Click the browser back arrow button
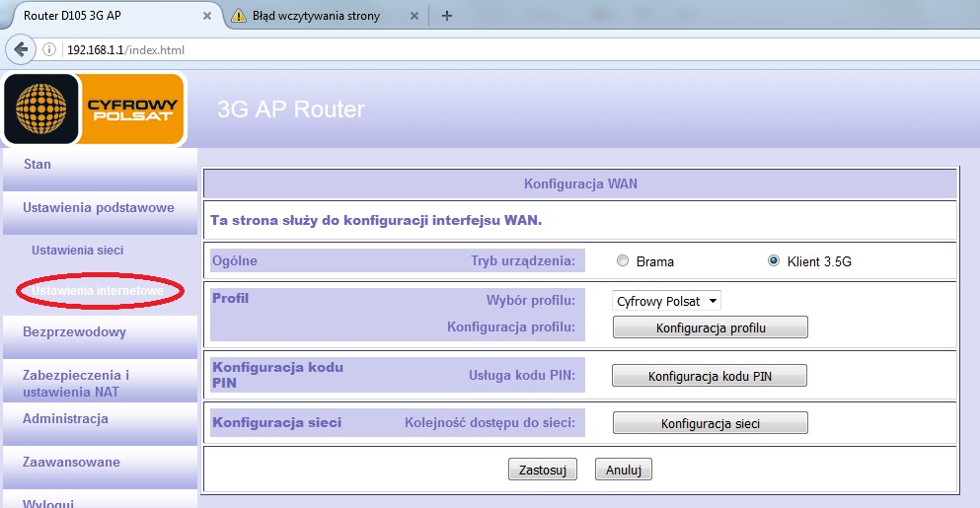The image size is (980, 508). pos(21,49)
